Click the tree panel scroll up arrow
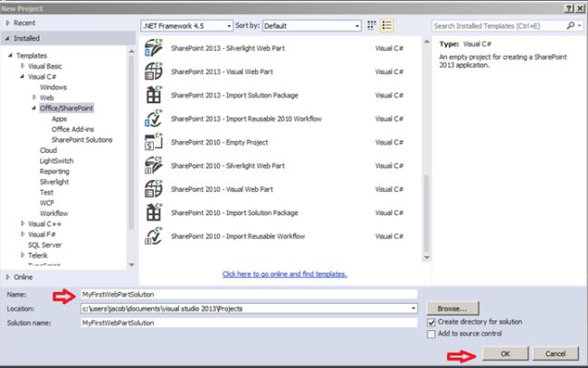This screenshot has width=588, height=368. point(131,51)
